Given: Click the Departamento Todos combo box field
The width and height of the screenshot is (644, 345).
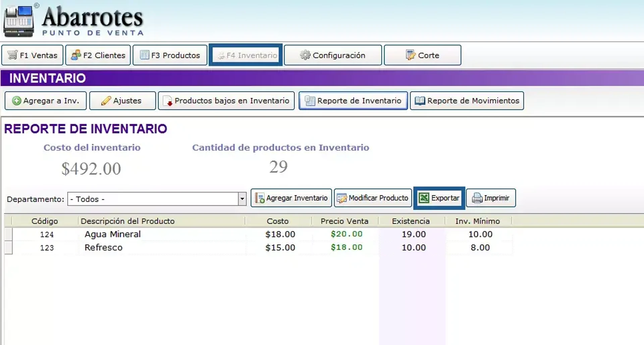Looking at the screenshot, I should pyautogui.click(x=153, y=199).
